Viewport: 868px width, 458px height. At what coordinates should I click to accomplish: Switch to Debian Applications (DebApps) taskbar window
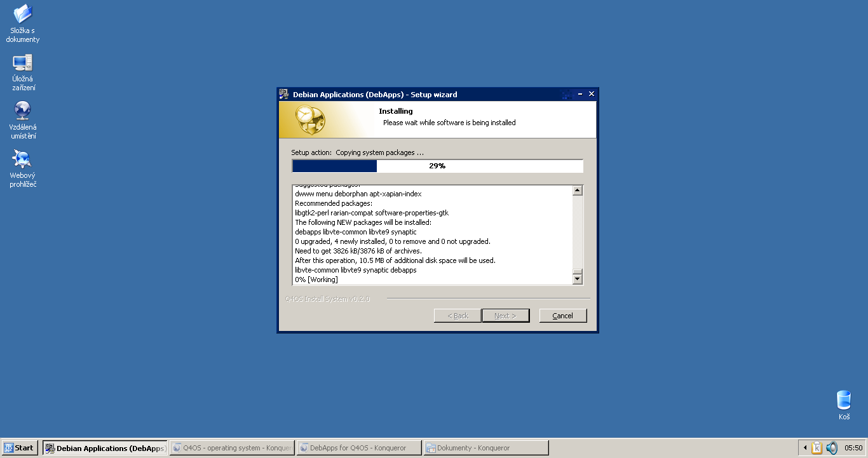[105, 448]
